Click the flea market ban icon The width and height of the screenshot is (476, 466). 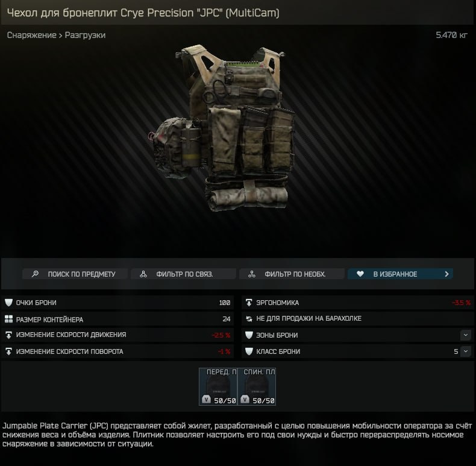[x=249, y=318]
